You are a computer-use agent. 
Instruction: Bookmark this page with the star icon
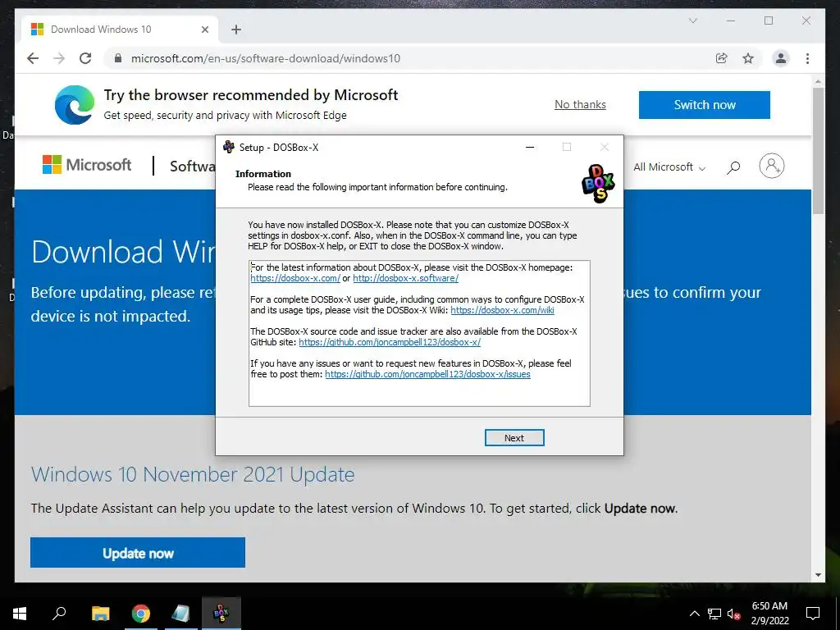[x=748, y=58]
